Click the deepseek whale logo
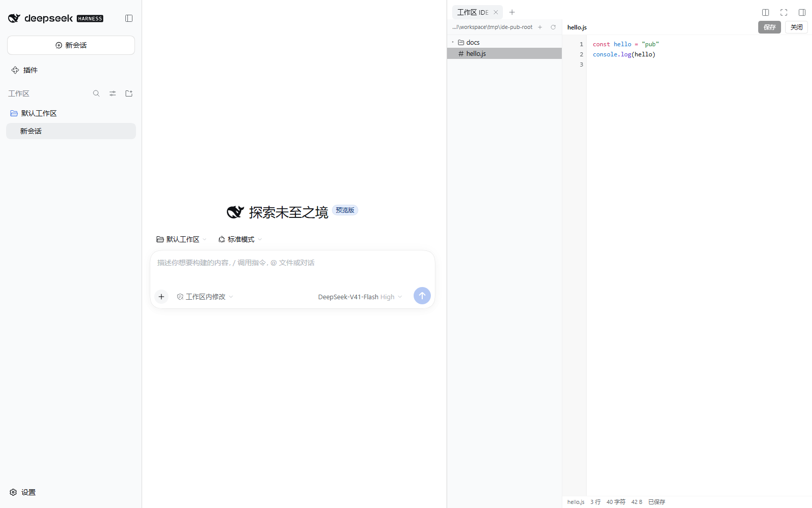The height and width of the screenshot is (508, 812). click(14, 18)
